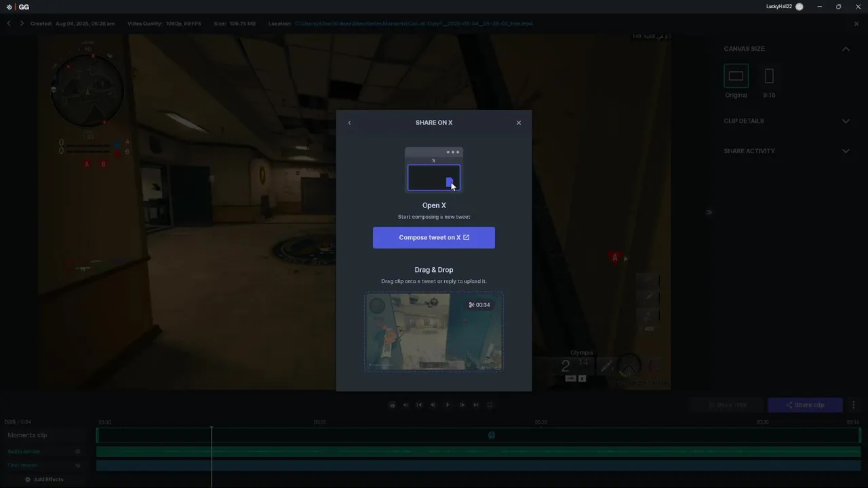Screen dimensions: 868x488
Task: Navigate back with top-left arrow
Action: (9, 23)
